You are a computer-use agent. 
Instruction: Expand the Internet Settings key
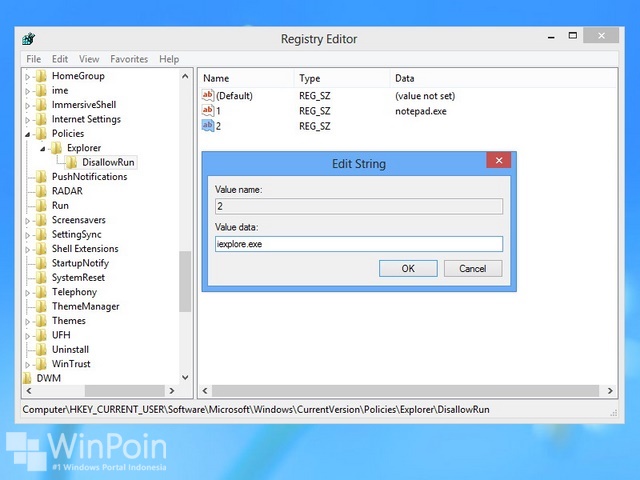pyautogui.click(x=28, y=120)
